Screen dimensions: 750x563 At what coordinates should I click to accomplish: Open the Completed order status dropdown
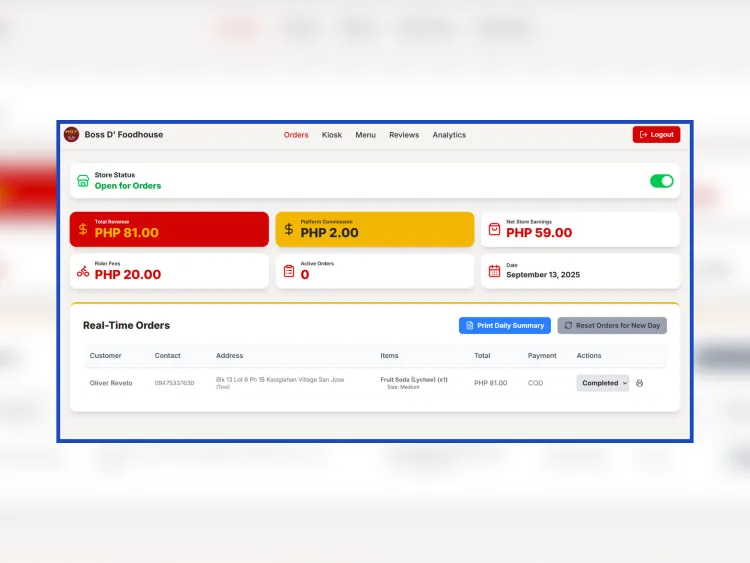point(602,383)
